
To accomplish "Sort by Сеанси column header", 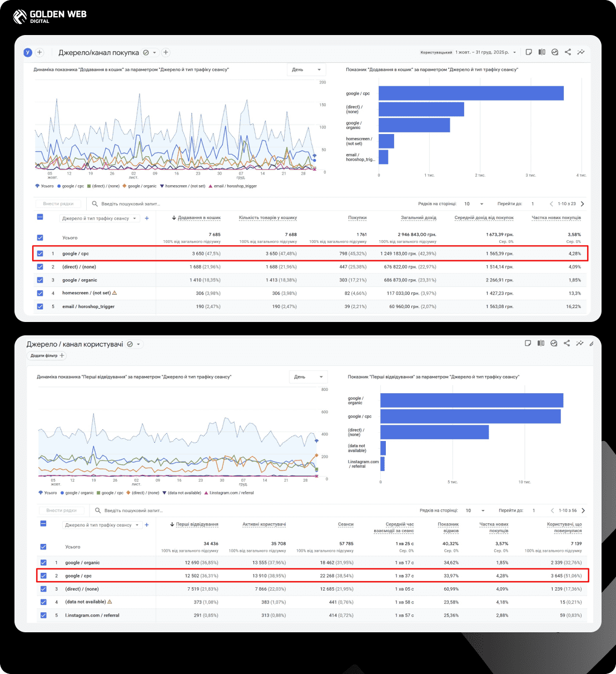I will coord(345,524).
